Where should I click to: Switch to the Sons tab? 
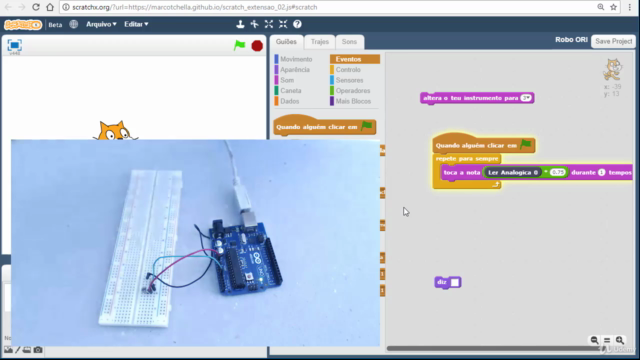[349, 42]
